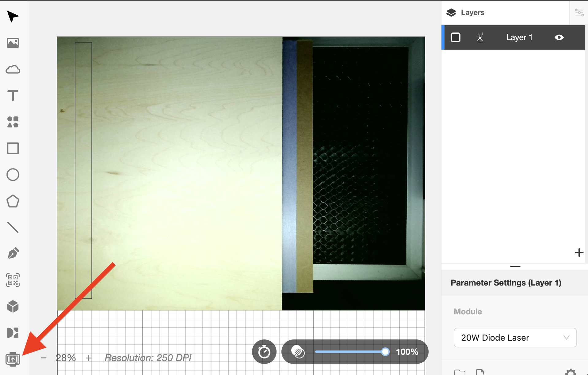This screenshot has width=588, height=375.
Task: Open layer panel settings sliders icon
Action: pos(579,13)
